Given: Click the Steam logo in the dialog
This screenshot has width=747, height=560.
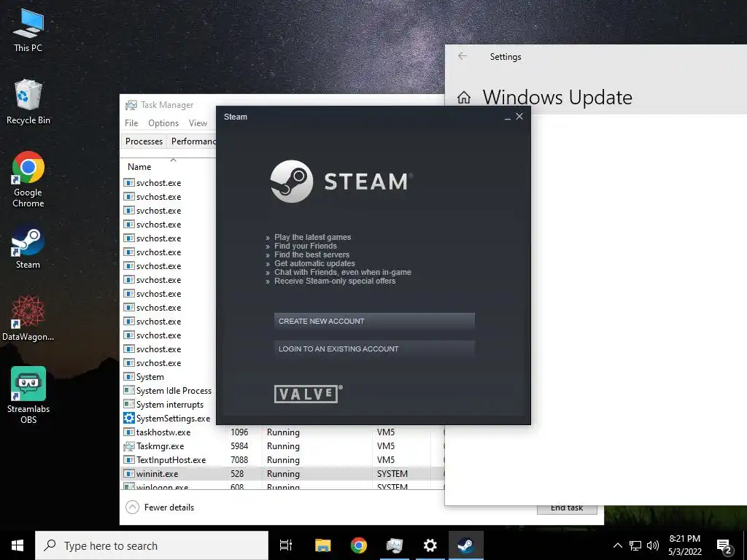Looking at the screenshot, I should [341, 182].
